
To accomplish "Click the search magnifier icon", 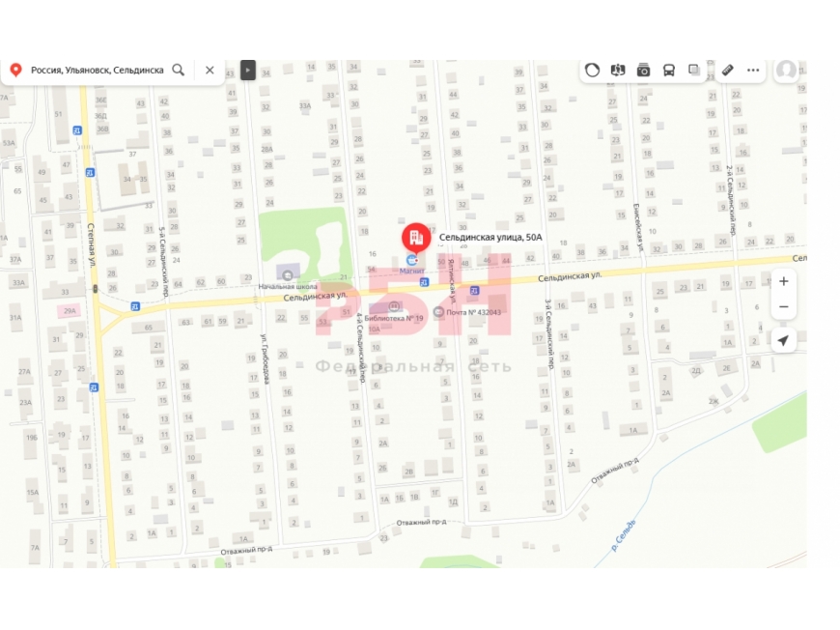I will click(179, 71).
